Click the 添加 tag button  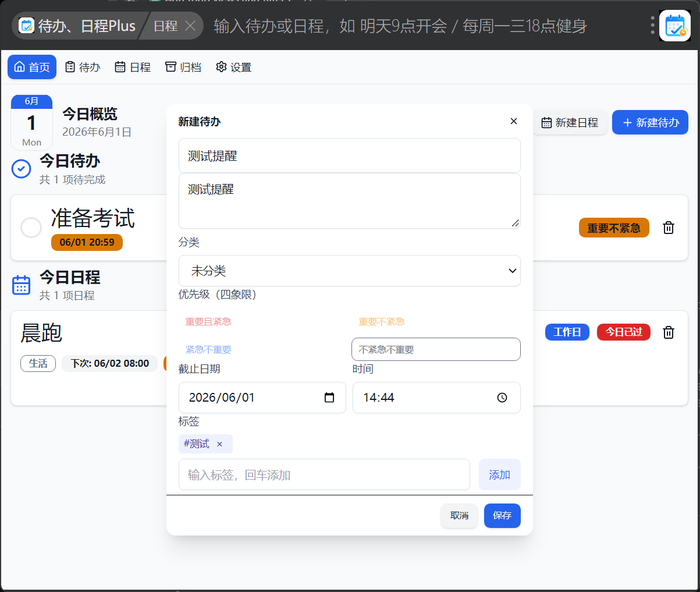click(x=499, y=474)
